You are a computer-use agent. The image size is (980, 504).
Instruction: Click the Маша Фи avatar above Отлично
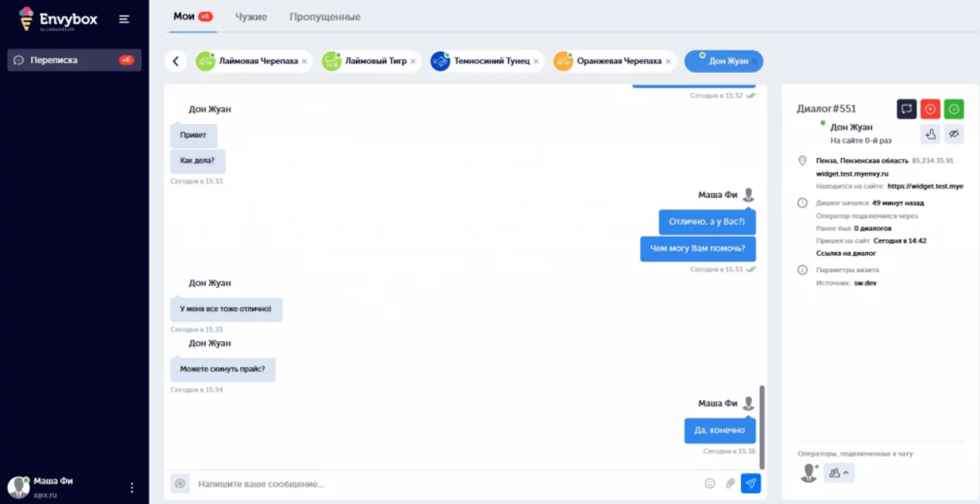tap(748, 195)
